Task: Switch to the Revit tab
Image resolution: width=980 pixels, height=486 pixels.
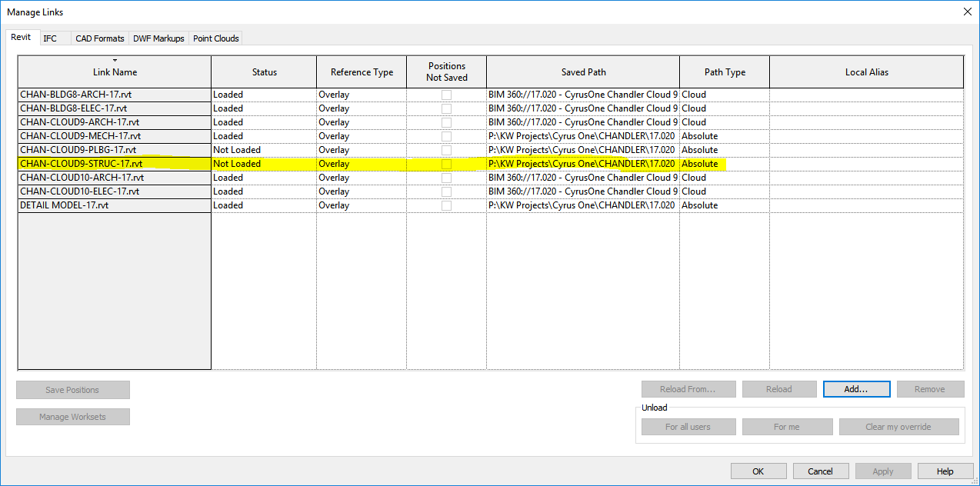Action: (21, 37)
